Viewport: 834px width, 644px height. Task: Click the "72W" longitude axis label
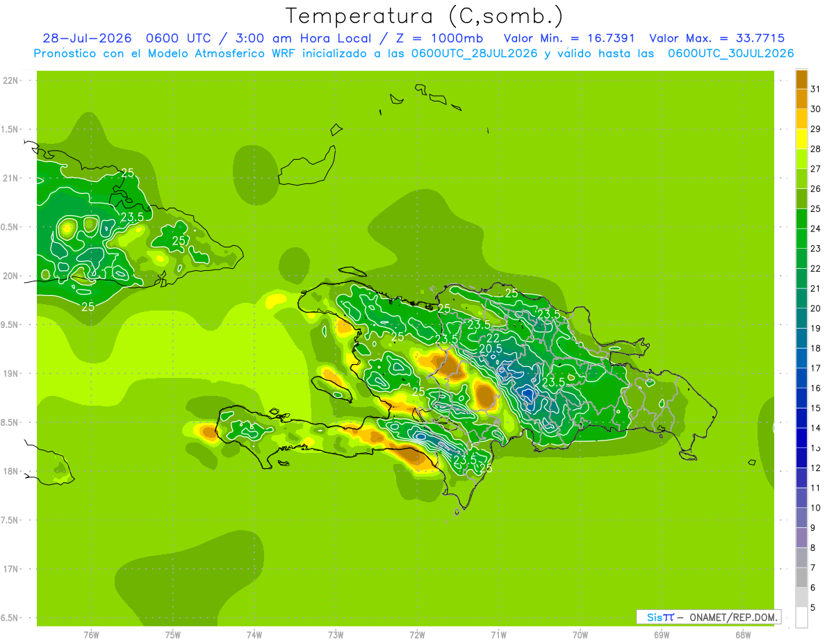tap(418, 634)
